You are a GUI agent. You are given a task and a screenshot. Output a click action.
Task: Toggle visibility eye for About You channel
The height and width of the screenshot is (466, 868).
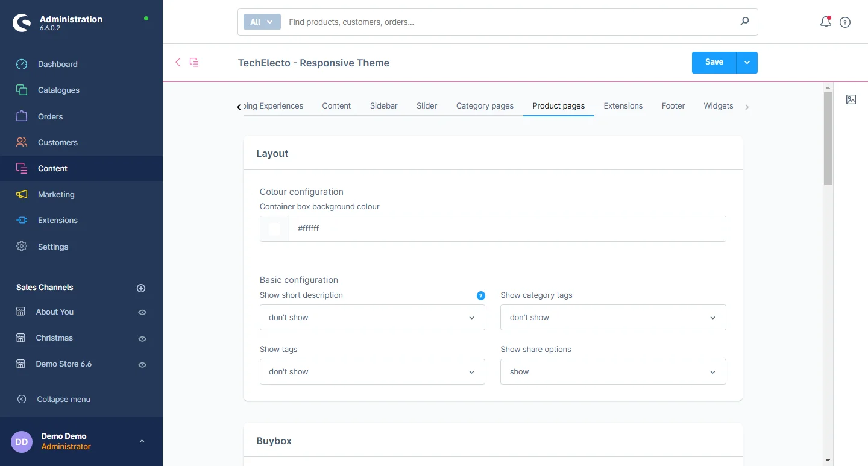click(x=142, y=312)
